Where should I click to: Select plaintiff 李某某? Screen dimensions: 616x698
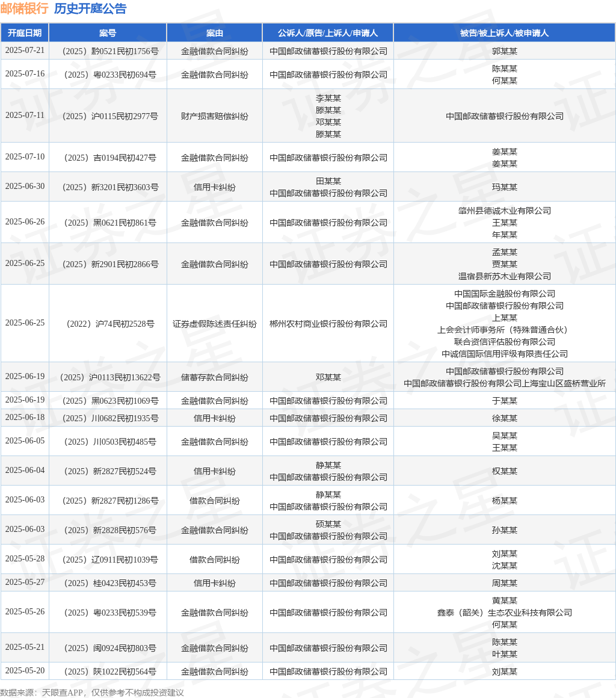[x=328, y=98]
